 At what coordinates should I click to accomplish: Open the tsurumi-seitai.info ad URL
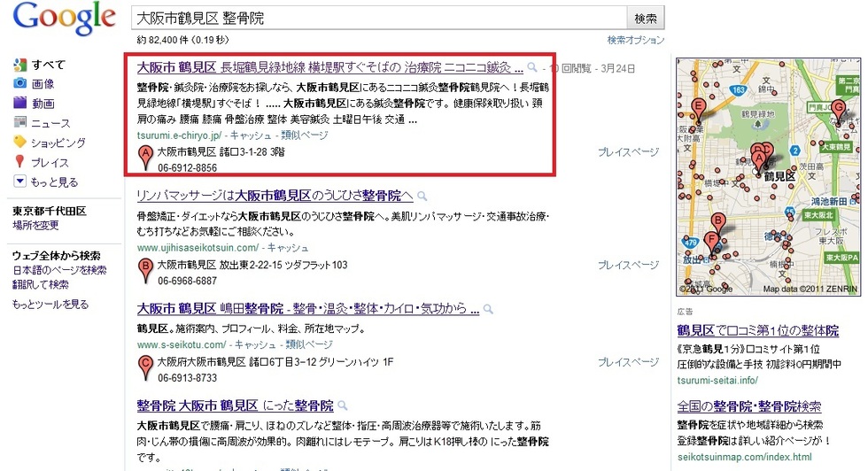click(x=717, y=380)
